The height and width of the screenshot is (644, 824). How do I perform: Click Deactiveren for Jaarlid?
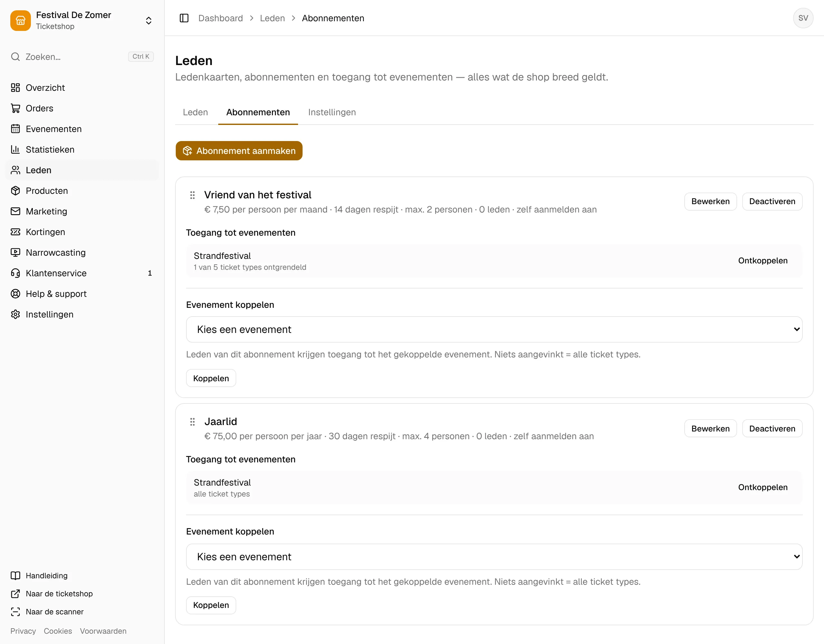click(x=772, y=429)
